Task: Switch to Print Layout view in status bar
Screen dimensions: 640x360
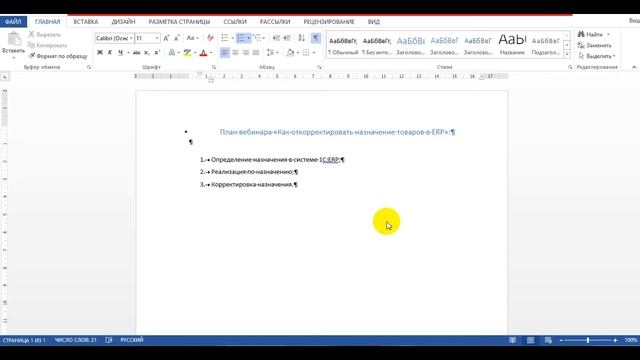Action: point(530,340)
